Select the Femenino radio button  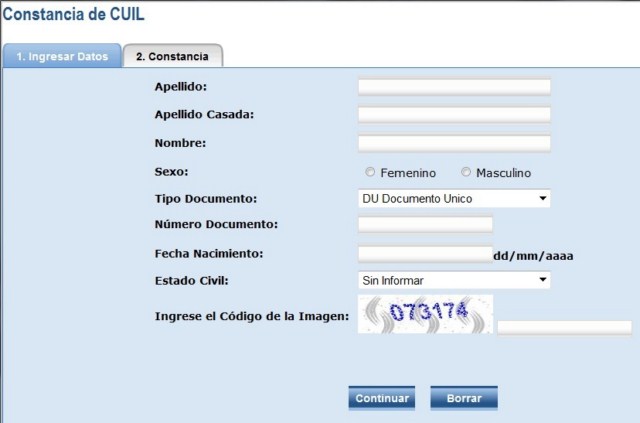pos(370,172)
